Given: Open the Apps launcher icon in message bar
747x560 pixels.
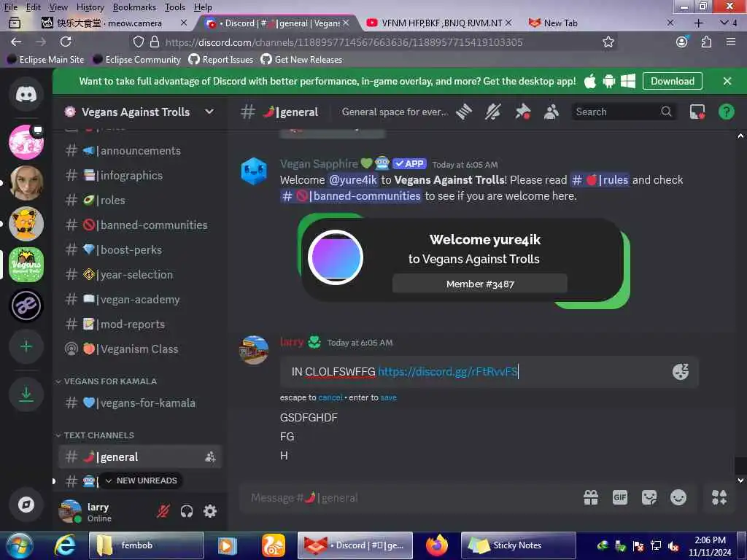Looking at the screenshot, I should click(x=719, y=497).
